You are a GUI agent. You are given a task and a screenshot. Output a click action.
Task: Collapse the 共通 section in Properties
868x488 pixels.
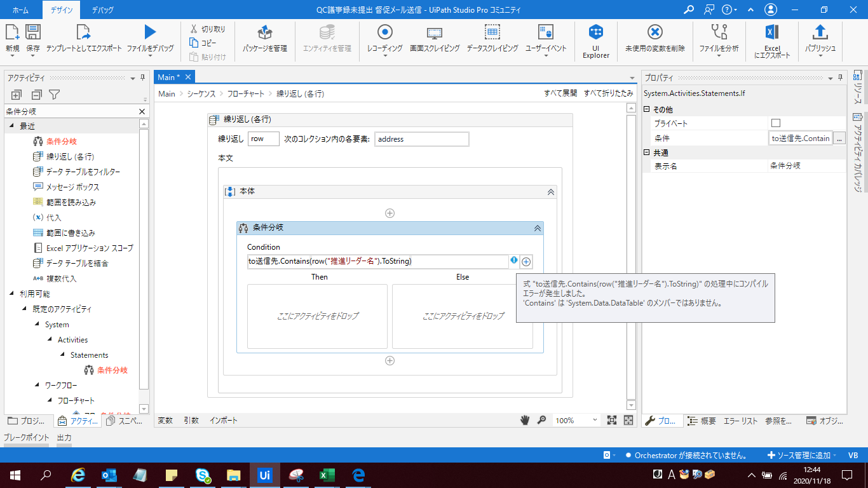click(x=647, y=153)
